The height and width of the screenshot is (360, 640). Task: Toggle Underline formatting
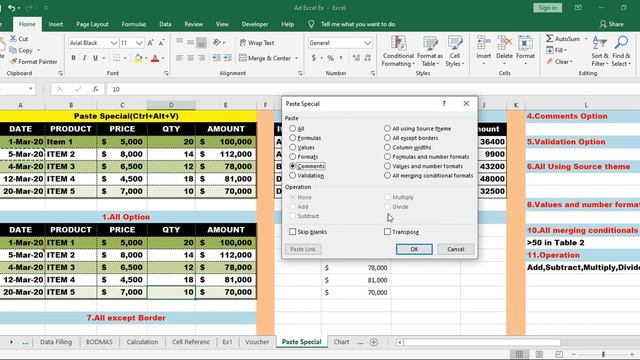click(x=95, y=58)
